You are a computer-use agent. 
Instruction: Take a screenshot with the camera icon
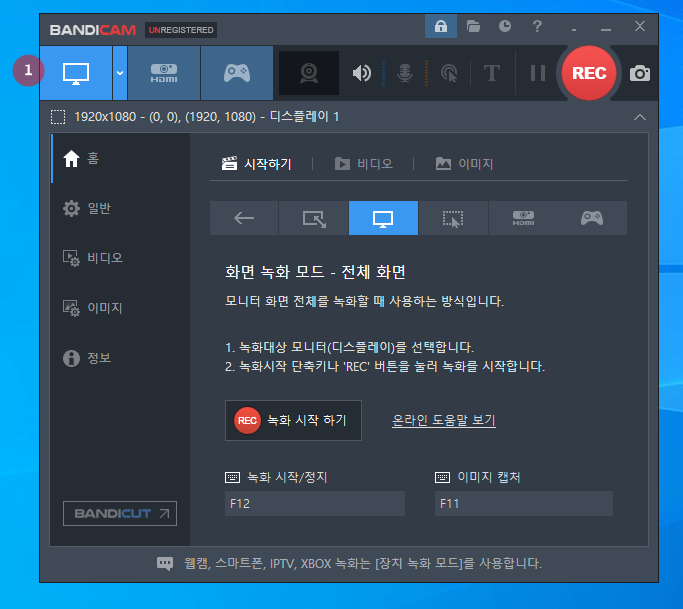(639, 73)
